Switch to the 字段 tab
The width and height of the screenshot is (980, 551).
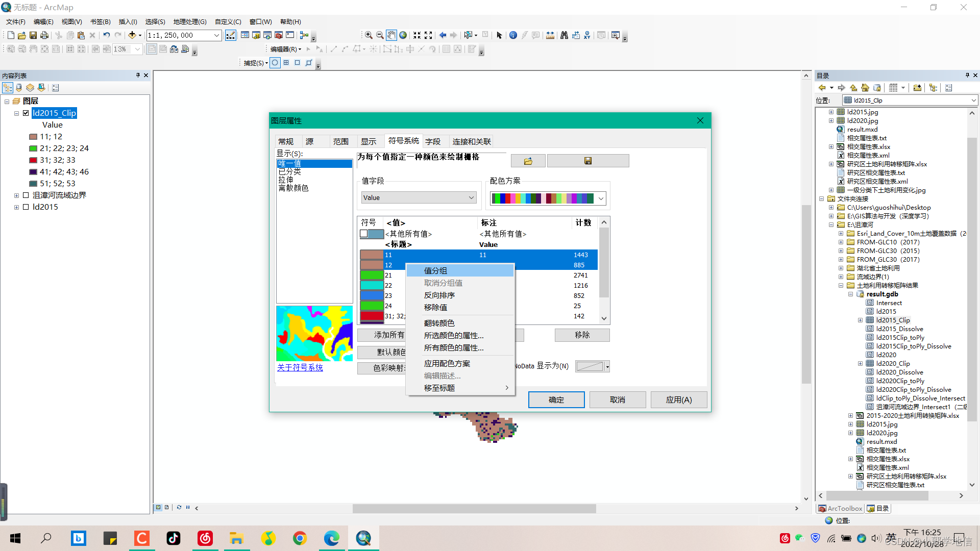pyautogui.click(x=433, y=142)
